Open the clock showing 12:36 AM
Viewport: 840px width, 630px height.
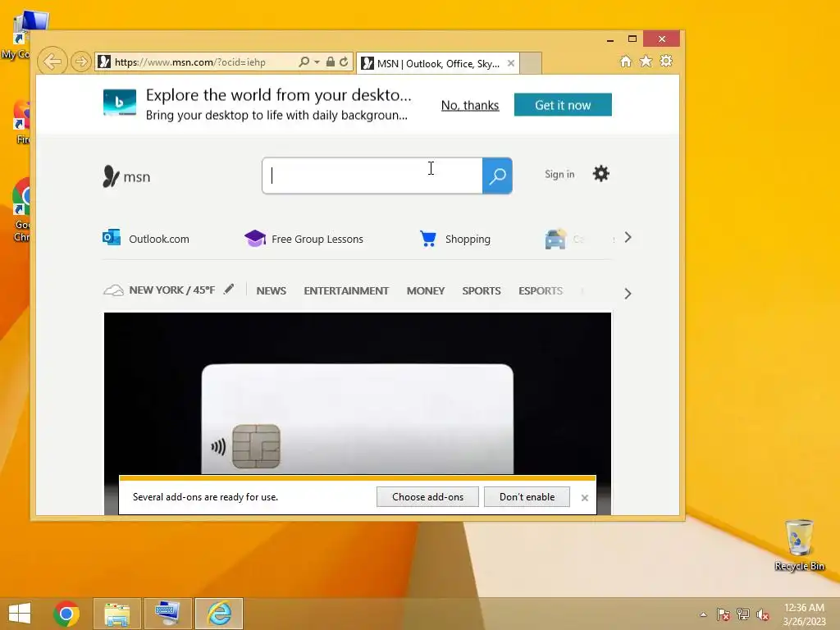click(x=804, y=614)
